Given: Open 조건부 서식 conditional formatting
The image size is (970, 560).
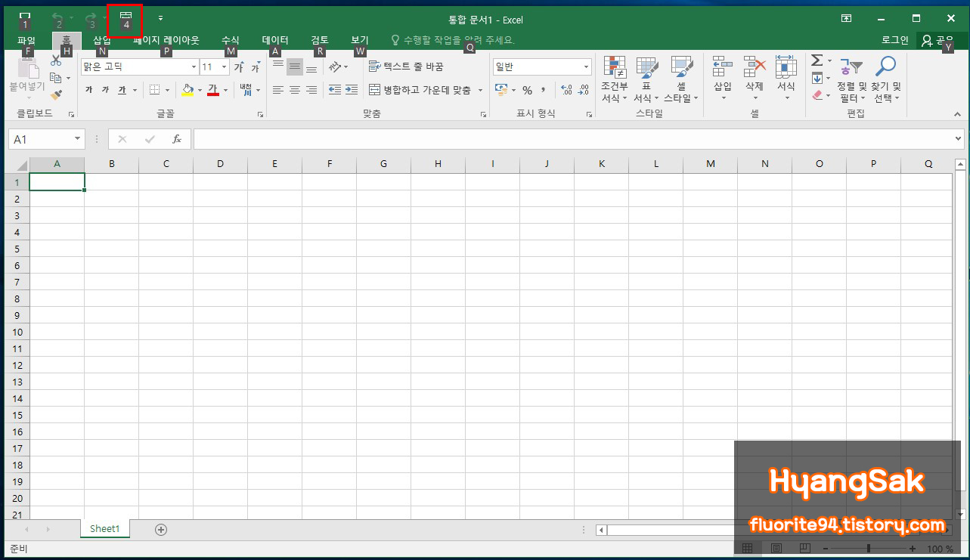Looking at the screenshot, I should [x=615, y=79].
